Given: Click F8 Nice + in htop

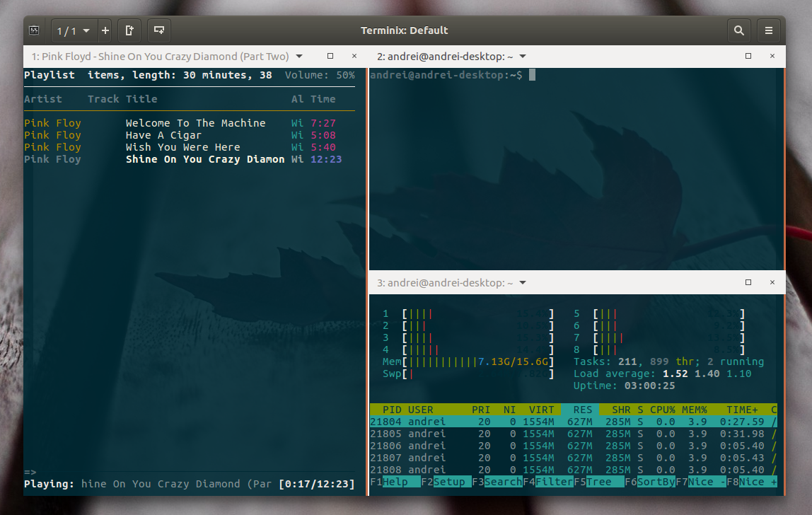Looking at the screenshot, I should [x=752, y=482].
